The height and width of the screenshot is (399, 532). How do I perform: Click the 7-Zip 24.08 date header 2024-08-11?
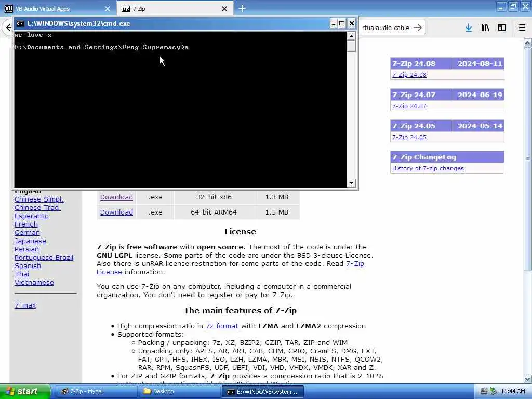(480, 64)
